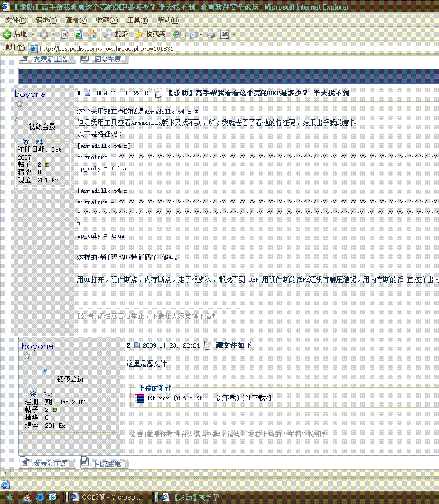The height and width of the screenshot is (504, 439).
Task: Expand the Edit toolbar dropdown arrow
Action: point(234,34)
